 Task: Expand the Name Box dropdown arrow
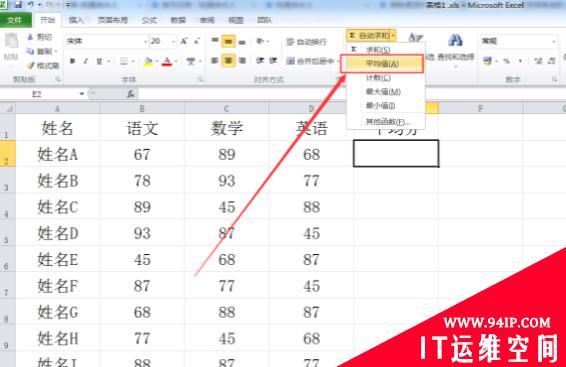pos(82,94)
